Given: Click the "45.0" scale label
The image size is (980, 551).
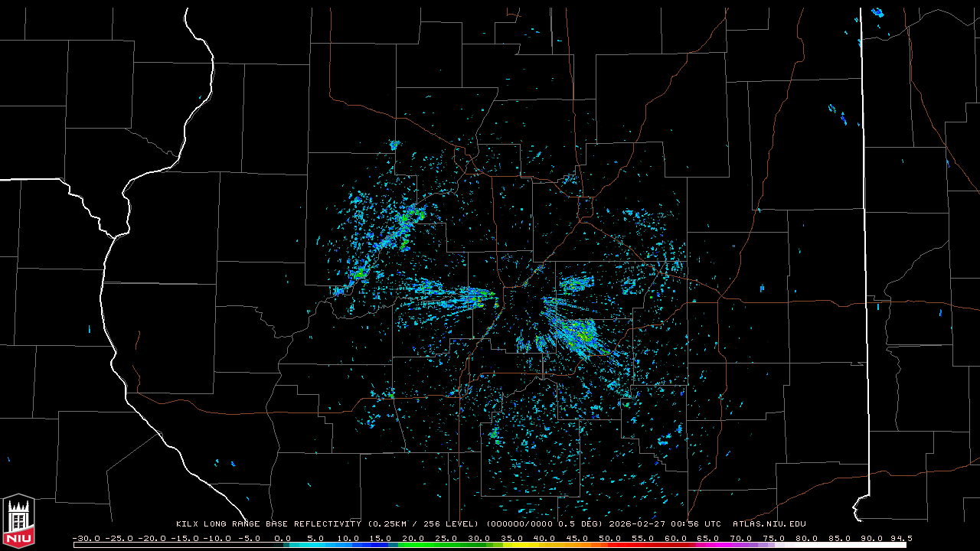Looking at the screenshot, I should pyautogui.click(x=578, y=538).
